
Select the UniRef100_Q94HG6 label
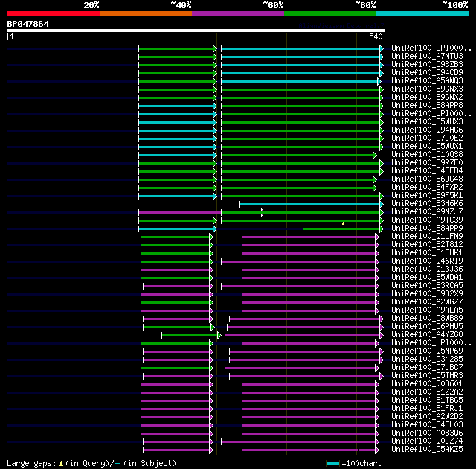click(427, 130)
